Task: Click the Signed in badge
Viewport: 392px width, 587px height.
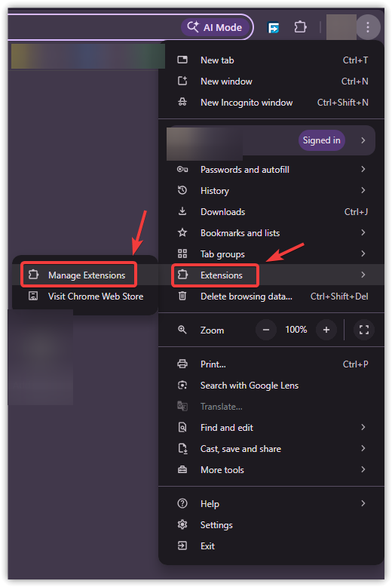Action: tap(322, 140)
